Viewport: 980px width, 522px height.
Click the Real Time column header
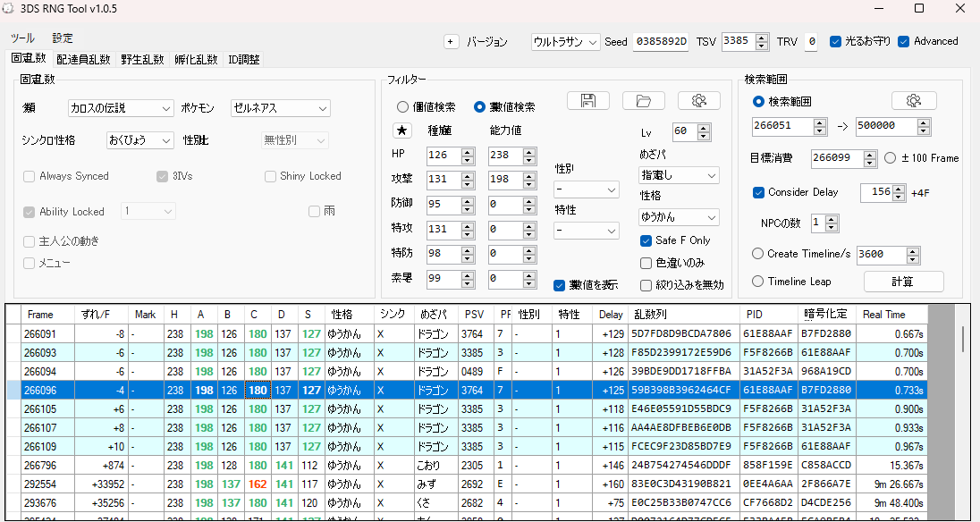tap(891, 315)
